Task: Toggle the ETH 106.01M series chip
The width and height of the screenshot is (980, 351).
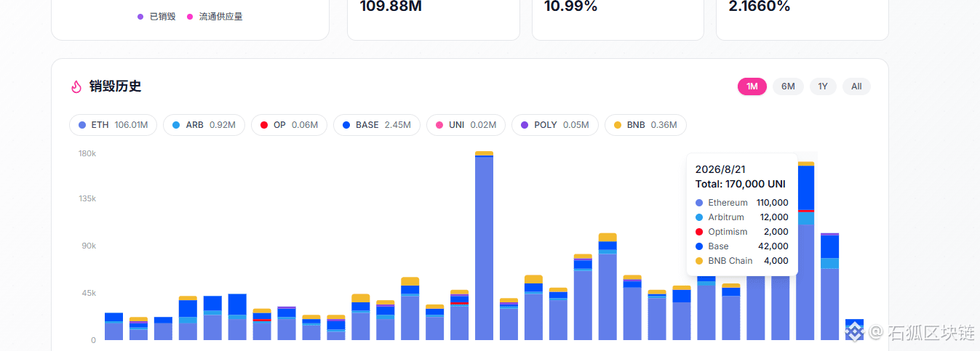Action: click(113, 125)
